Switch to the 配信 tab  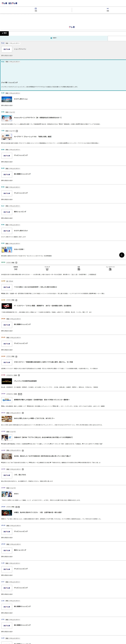click(108, 10)
